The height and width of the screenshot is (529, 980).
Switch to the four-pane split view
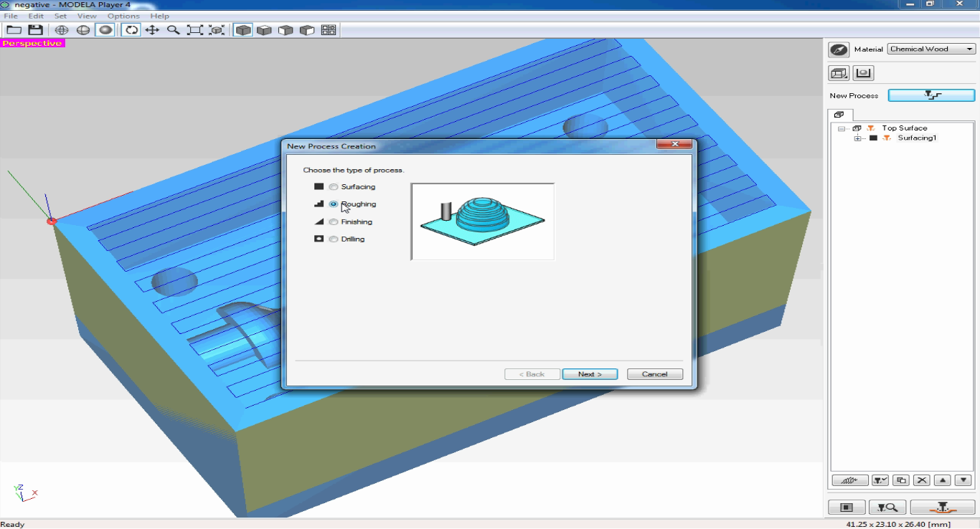point(329,30)
